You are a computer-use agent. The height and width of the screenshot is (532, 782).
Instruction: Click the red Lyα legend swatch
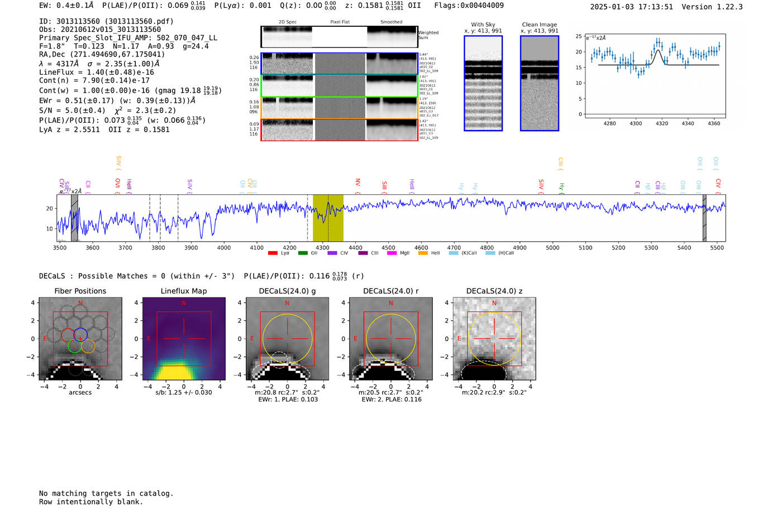click(273, 253)
